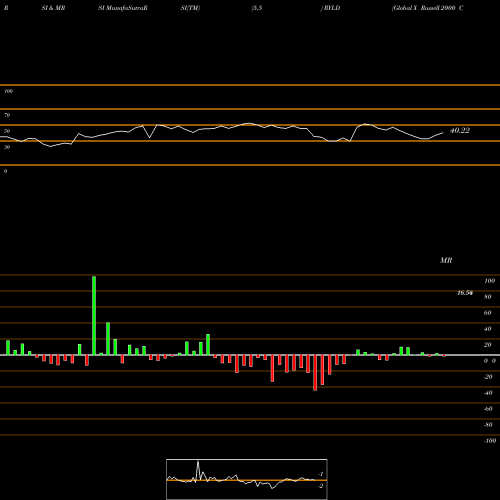Click the 'Global X Russell 2000' title text
This screenshot has width=500, height=500.
click(x=424, y=8)
